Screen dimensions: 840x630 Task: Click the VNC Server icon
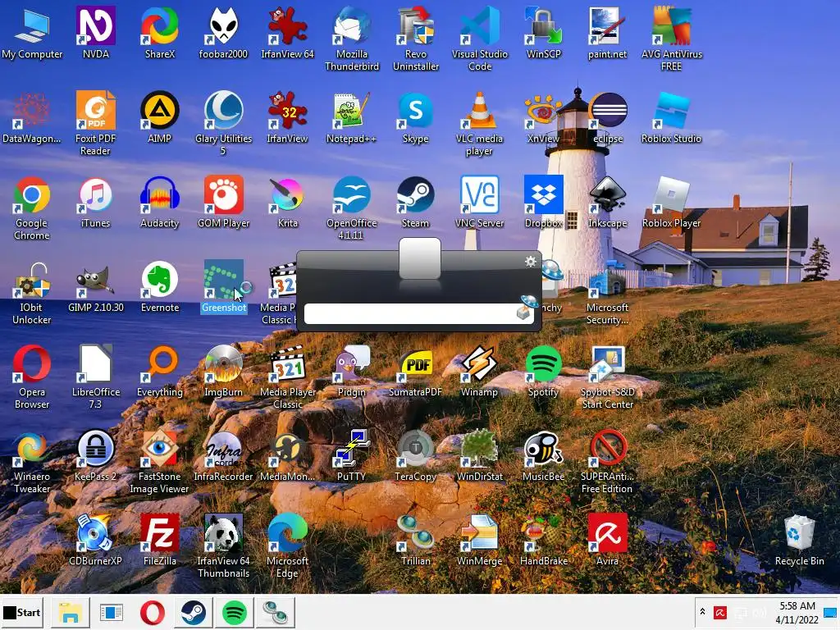479,202
